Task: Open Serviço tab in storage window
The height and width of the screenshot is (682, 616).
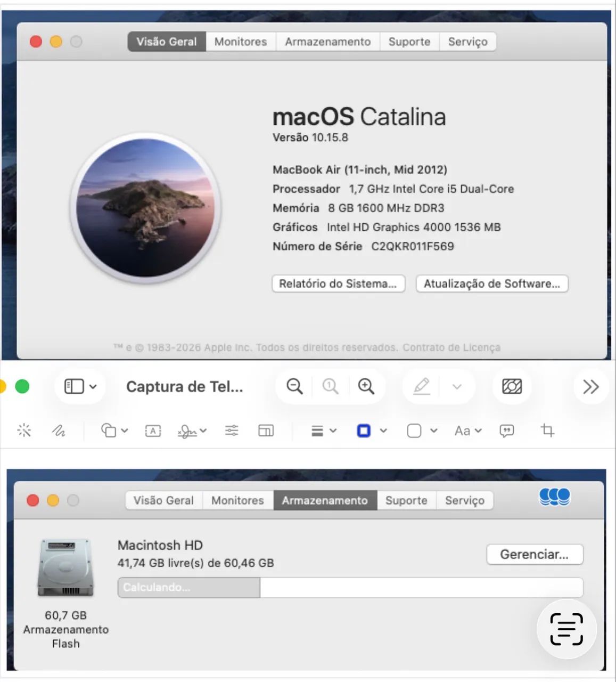Action: pyautogui.click(x=465, y=500)
